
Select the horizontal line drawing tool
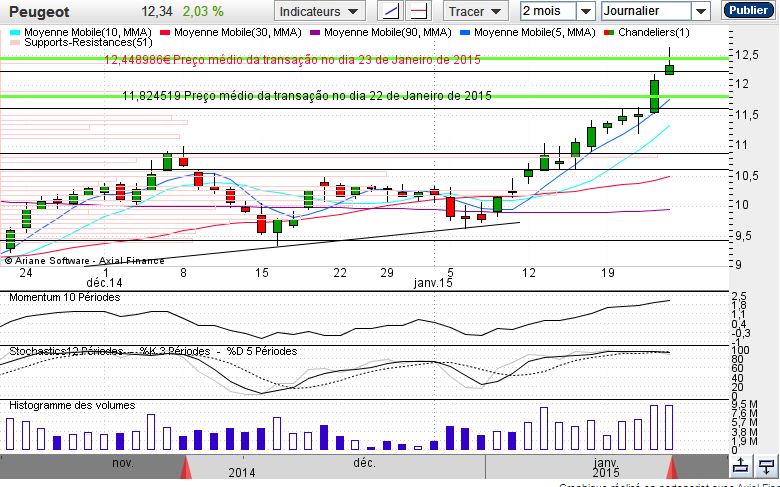[419, 11]
